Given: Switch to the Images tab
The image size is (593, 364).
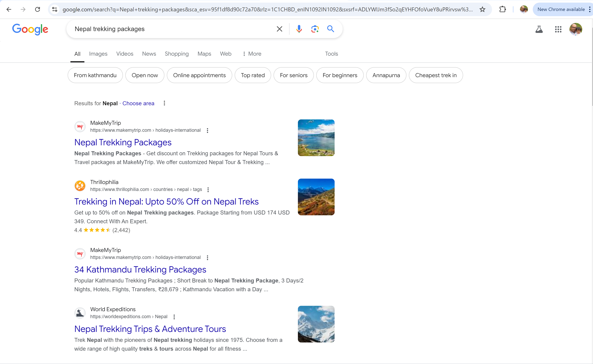Looking at the screenshot, I should pos(98,54).
